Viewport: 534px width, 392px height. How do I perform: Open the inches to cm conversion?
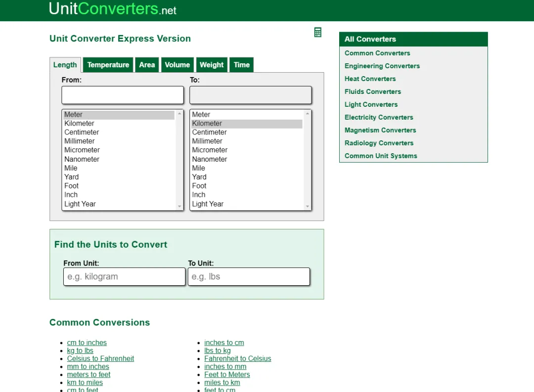click(x=224, y=343)
